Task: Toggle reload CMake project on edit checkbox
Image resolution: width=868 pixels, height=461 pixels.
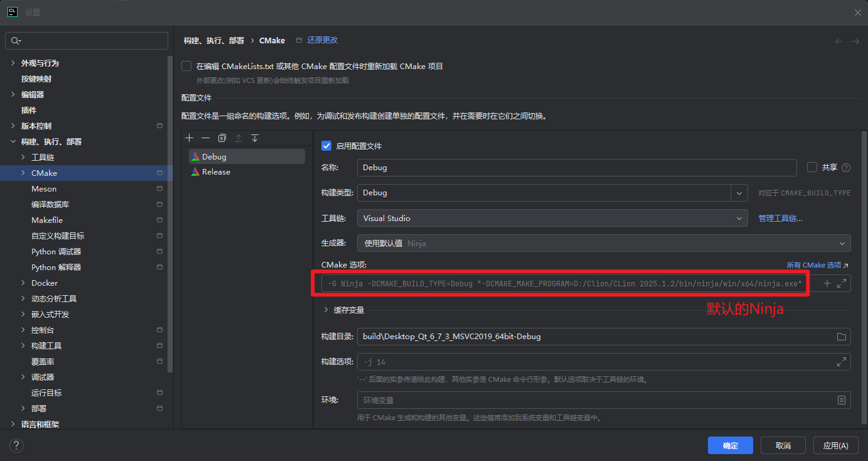Action: [186, 66]
